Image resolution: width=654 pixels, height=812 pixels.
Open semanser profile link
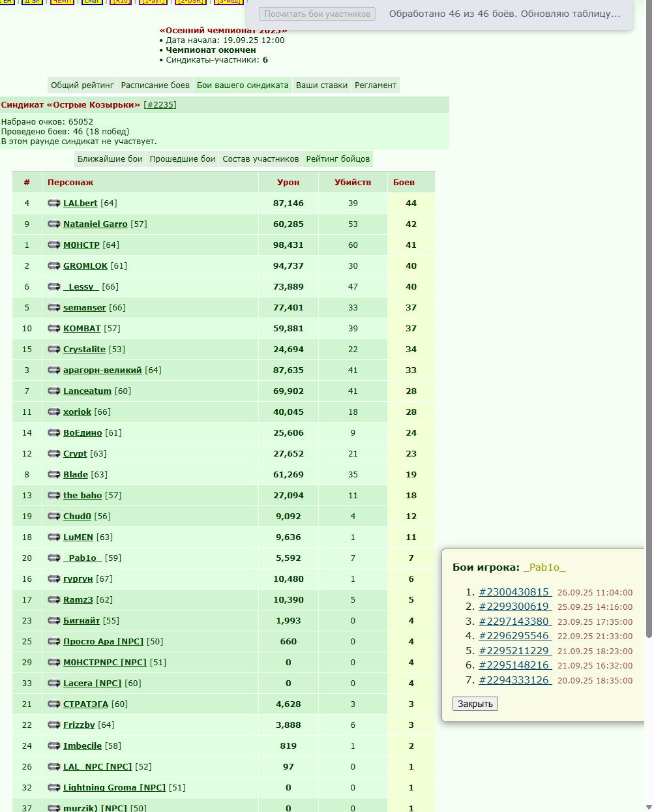click(85, 308)
